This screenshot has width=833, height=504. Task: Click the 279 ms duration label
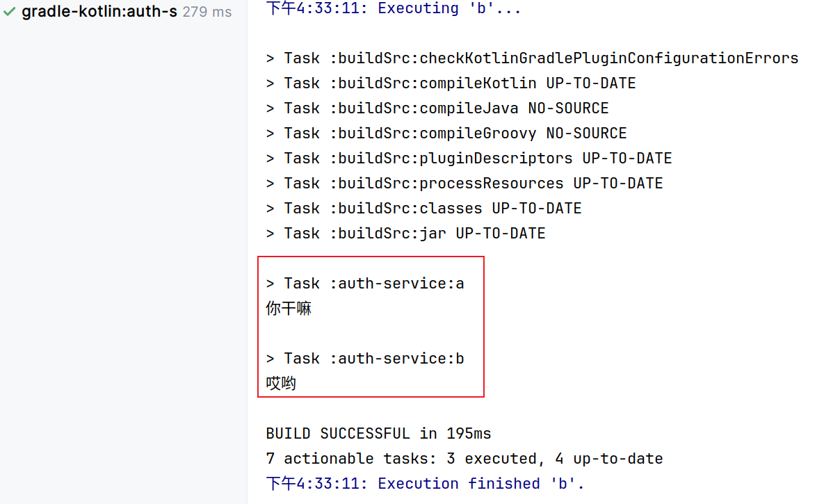tap(207, 12)
